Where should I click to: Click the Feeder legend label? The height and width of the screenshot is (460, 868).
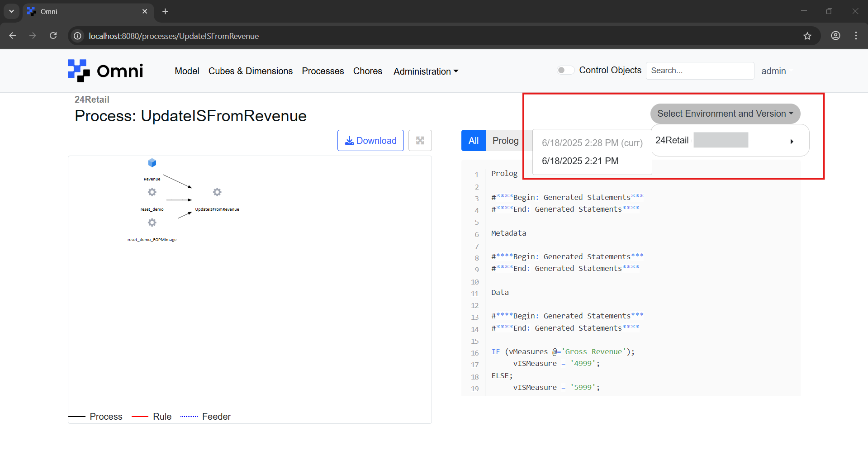point(216,417)
